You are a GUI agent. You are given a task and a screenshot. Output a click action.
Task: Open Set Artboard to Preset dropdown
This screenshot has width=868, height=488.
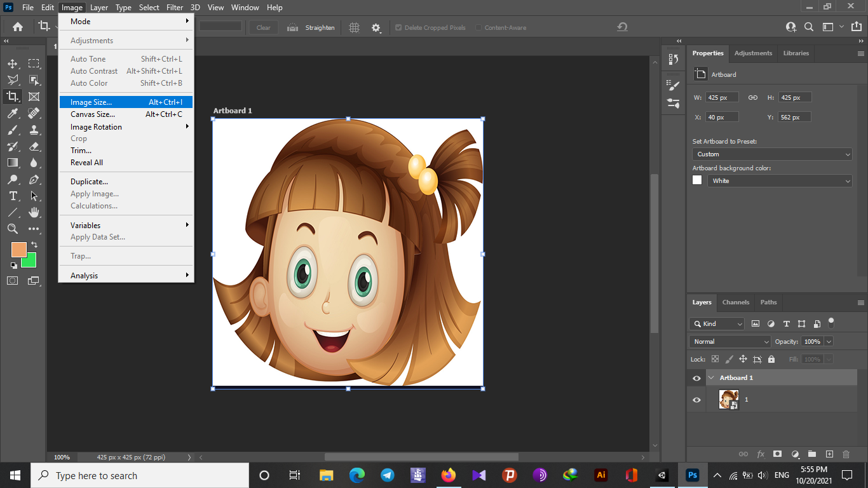[772, 154]
